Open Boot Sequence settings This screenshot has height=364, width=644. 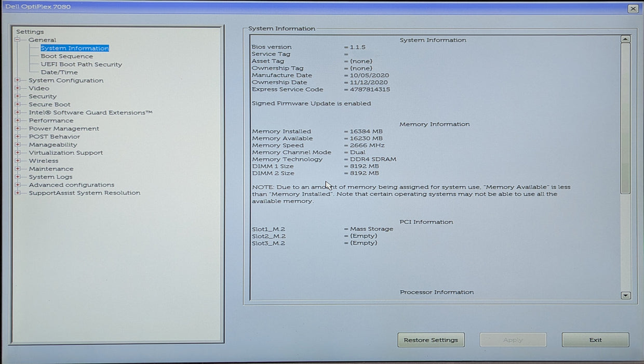tap(67, 56)
